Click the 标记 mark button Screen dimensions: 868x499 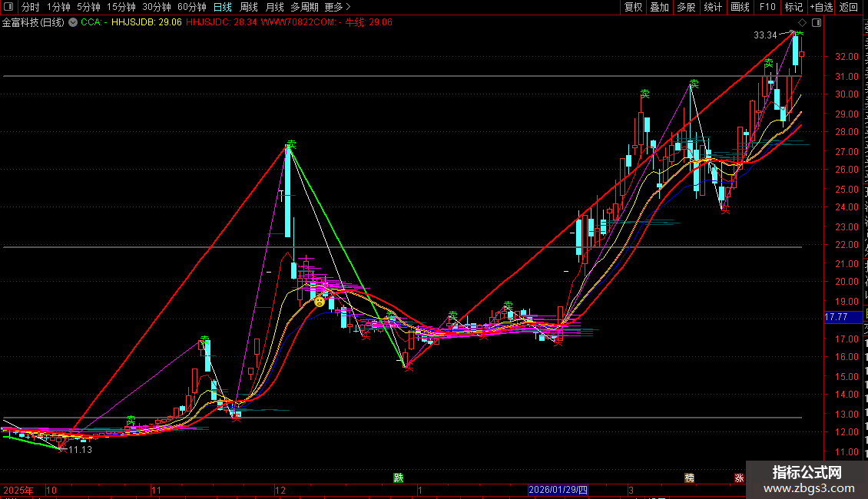(793, 7)
